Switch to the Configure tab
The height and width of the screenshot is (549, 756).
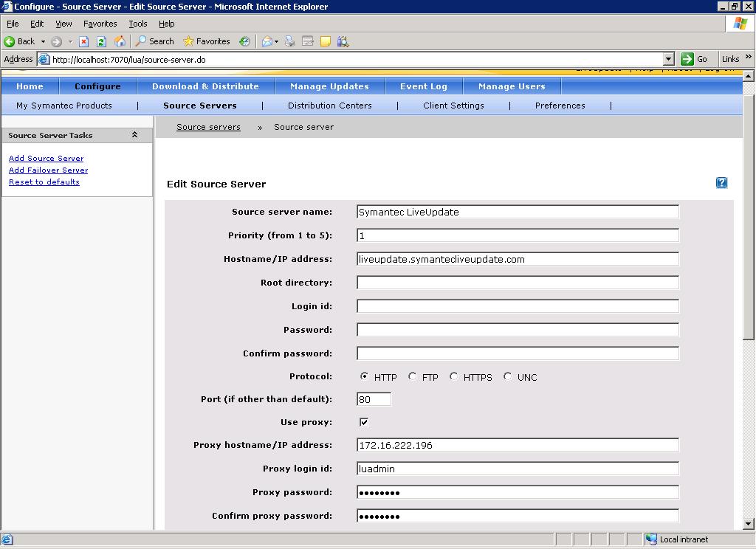[98, 86]
